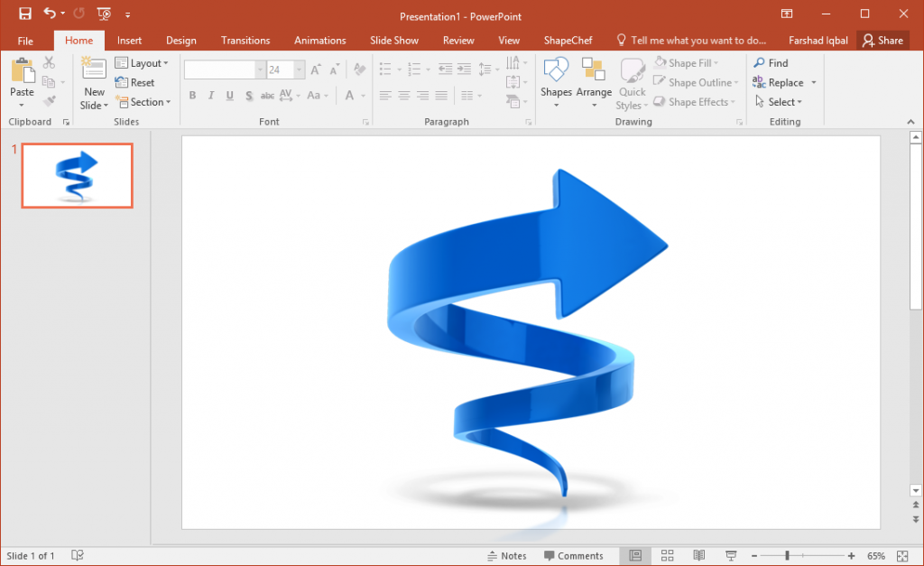The image size is (924, 566).
Task: Toggle Bold formatting
Action: [x=192, y=95]
